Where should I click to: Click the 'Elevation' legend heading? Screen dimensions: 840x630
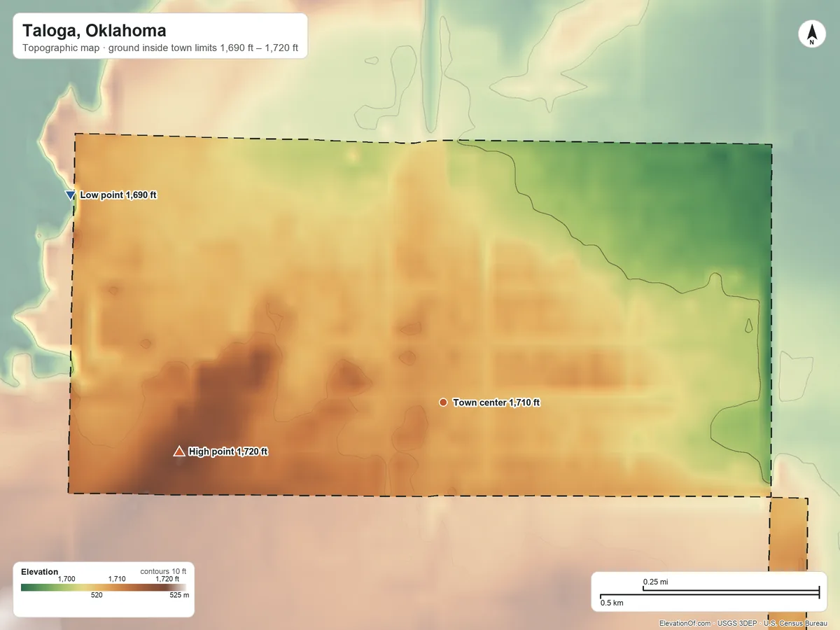[40, 572]
